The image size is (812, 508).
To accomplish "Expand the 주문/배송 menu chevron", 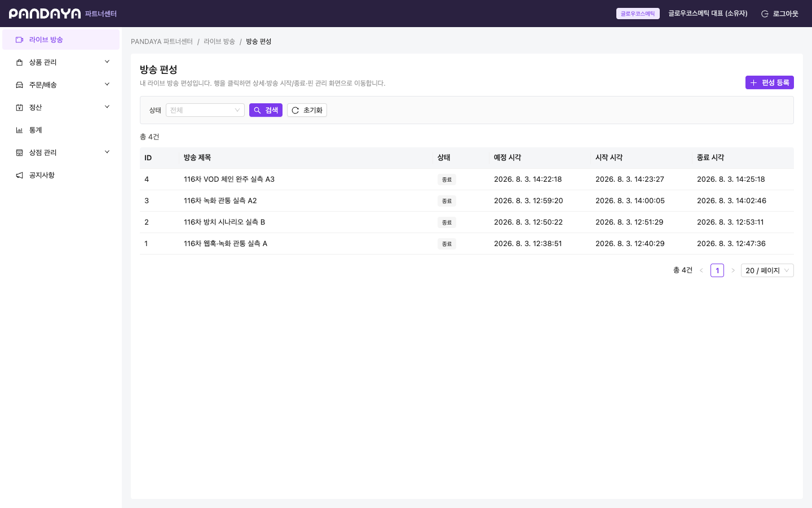I will click(x=107, y=84).
